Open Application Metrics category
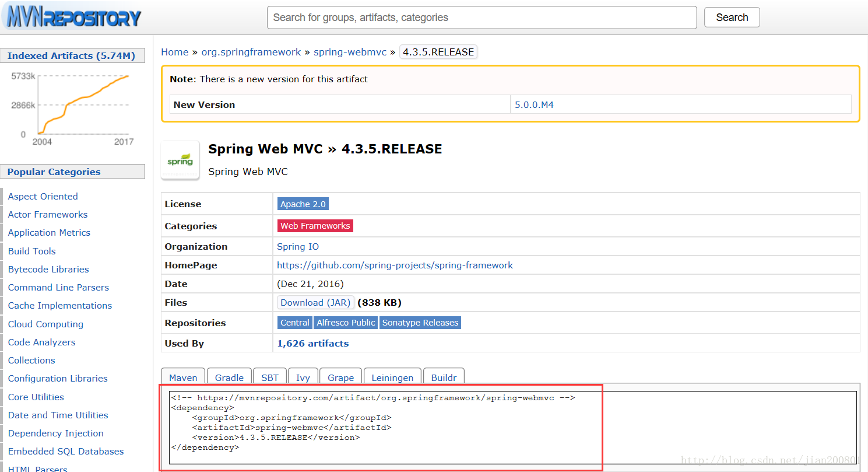 tap(49, 233)
